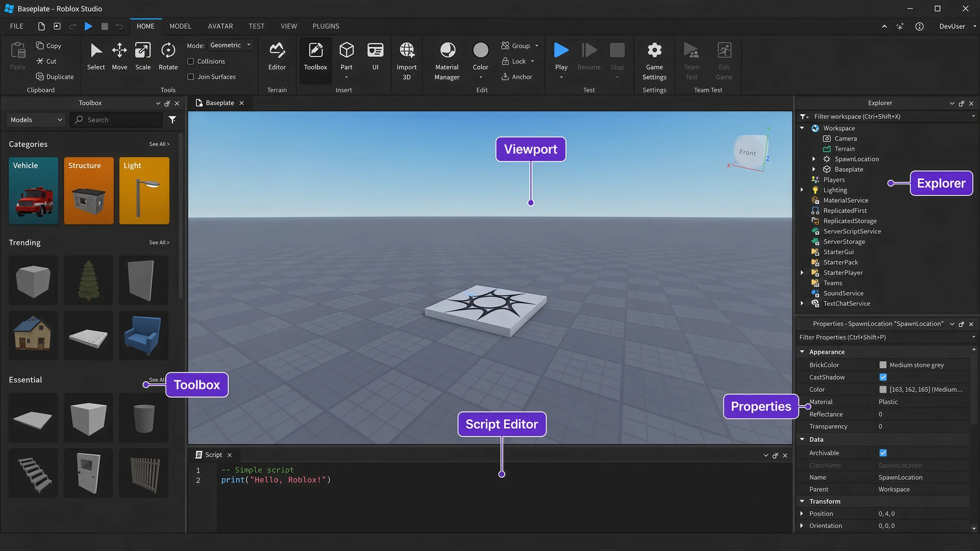Enable the Collisions checkbox
The height and width of the screenshot is (551, 980).
pos(191,61)
